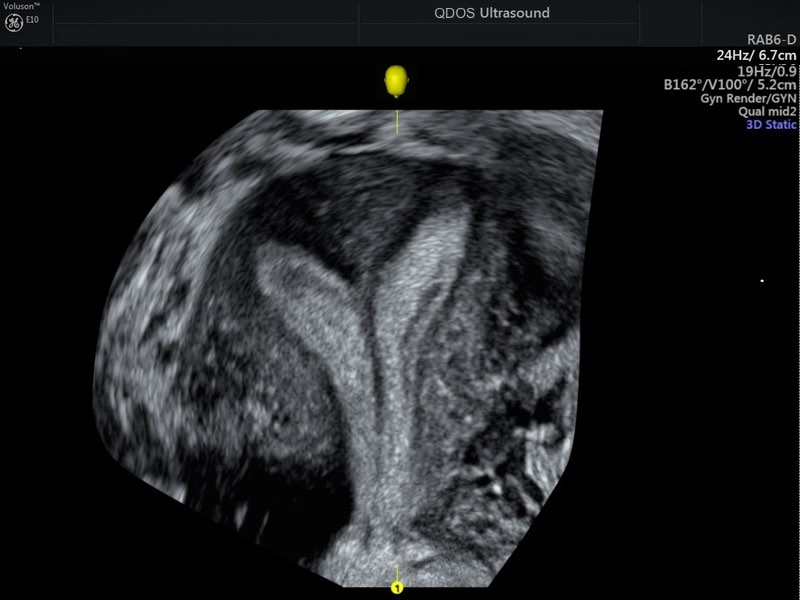Click the yellow head orientation marker

click(398, 82)
